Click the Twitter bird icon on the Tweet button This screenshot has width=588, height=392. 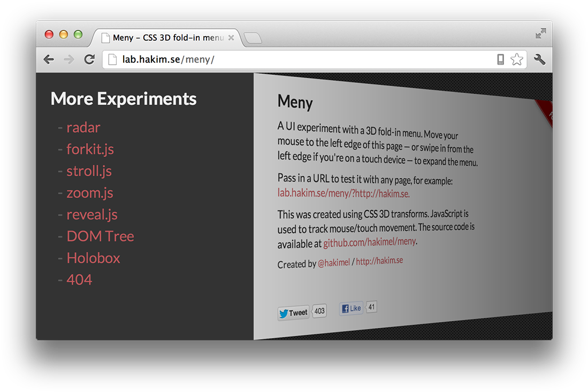(x=284, y=313)
